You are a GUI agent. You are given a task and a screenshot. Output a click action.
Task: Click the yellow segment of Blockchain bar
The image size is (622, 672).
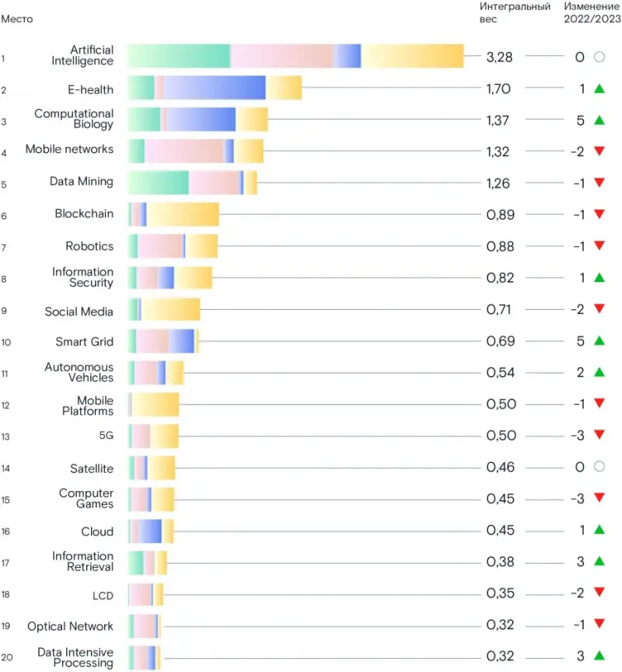[183, 214]
